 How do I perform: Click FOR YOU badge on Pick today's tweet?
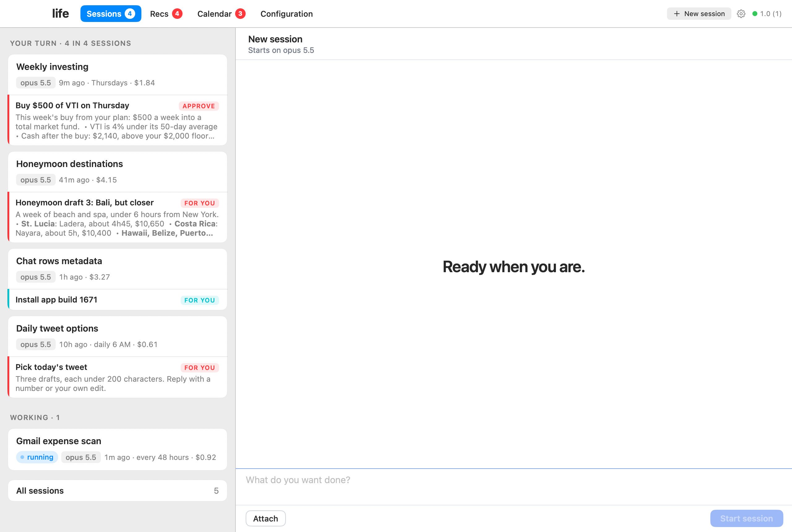[x=200, y=368]
